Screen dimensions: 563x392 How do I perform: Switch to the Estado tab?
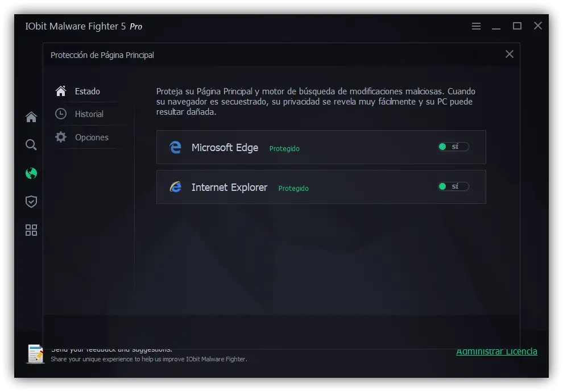[87, 91]
